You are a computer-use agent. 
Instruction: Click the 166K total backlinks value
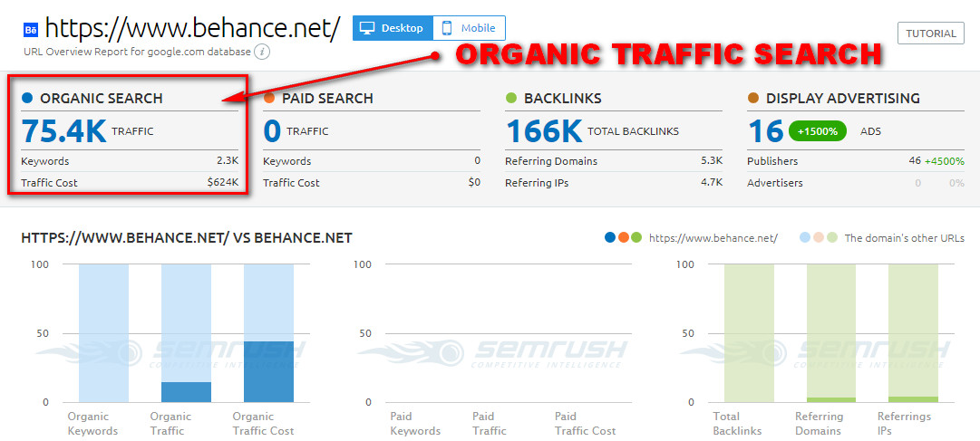pyautogui.click(x=544, y=130)
